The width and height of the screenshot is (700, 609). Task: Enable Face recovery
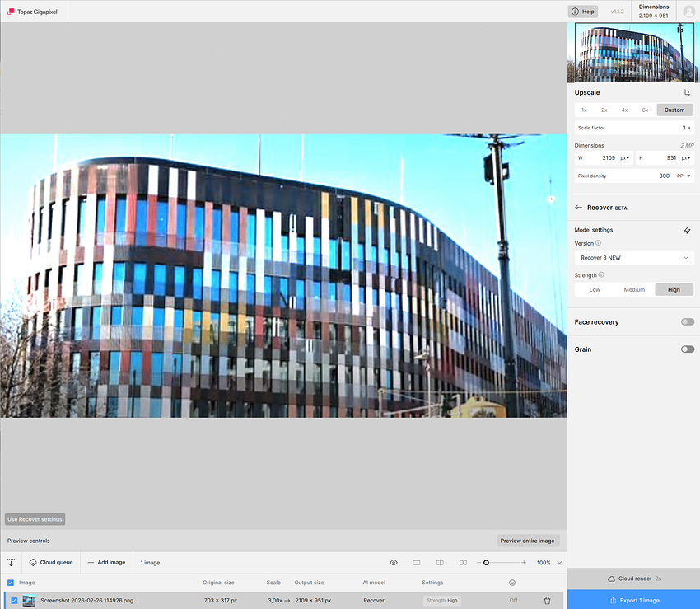pos(688,321)
